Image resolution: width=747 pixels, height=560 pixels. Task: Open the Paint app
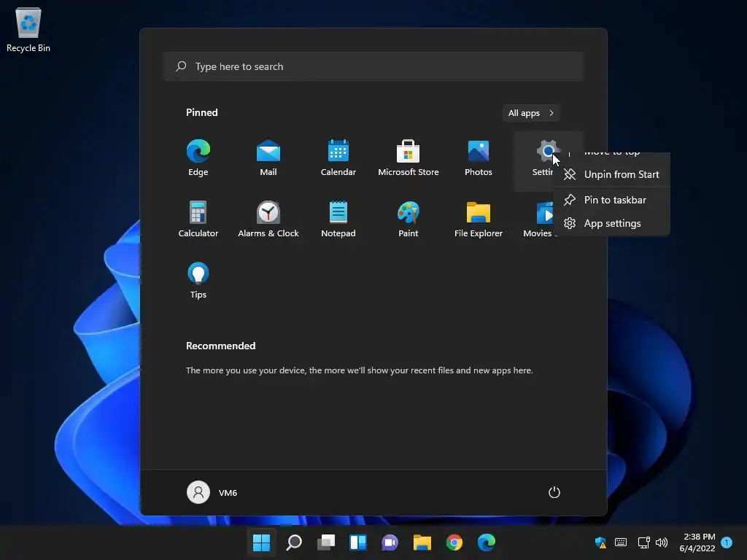click(x=409, y=219)
